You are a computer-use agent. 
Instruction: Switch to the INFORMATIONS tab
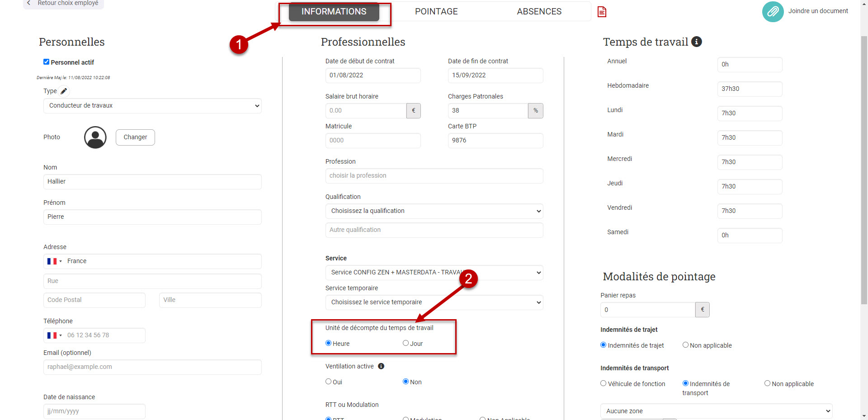coord(334,12)
